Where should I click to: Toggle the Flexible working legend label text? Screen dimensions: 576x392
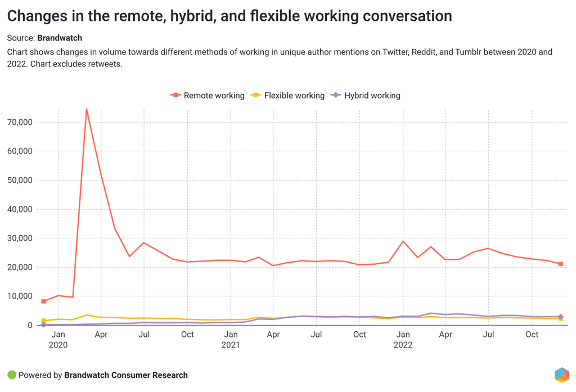(294, 96)
